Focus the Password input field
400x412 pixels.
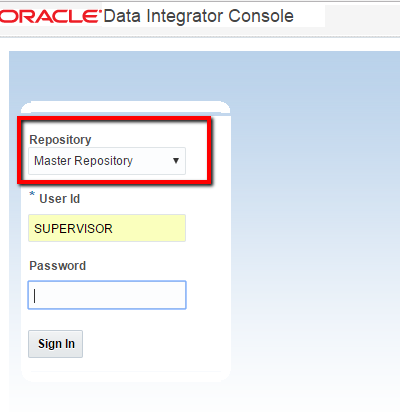pos(107,295)
